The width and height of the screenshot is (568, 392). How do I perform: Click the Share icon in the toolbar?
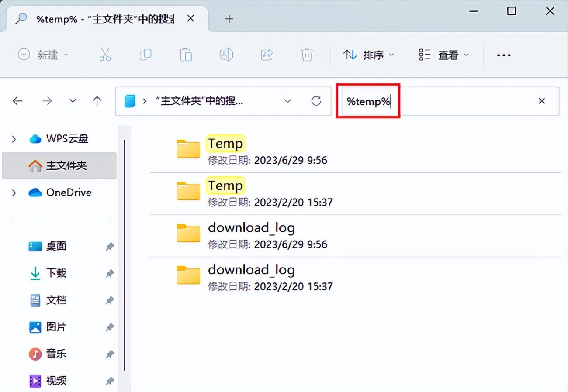click(x=267, y=55)
